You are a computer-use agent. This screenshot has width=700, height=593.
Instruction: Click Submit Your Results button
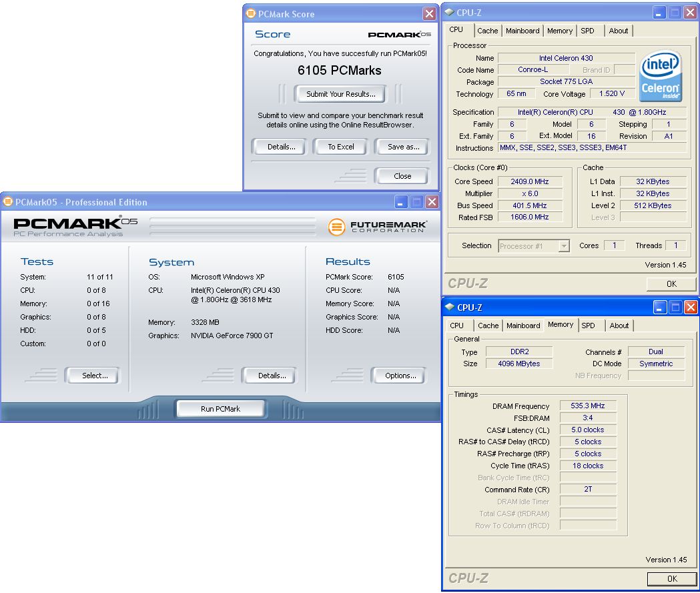340,94
